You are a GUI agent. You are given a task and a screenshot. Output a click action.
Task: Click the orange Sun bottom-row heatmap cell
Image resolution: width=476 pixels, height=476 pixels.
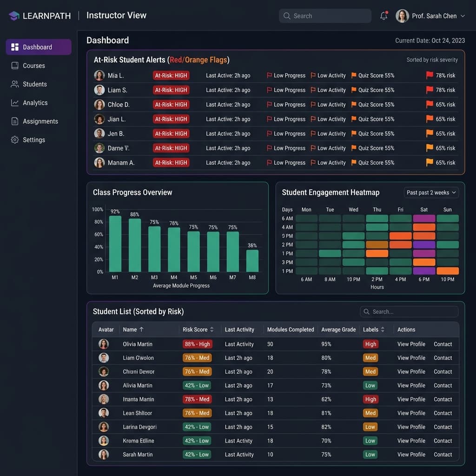coord(448,271)
